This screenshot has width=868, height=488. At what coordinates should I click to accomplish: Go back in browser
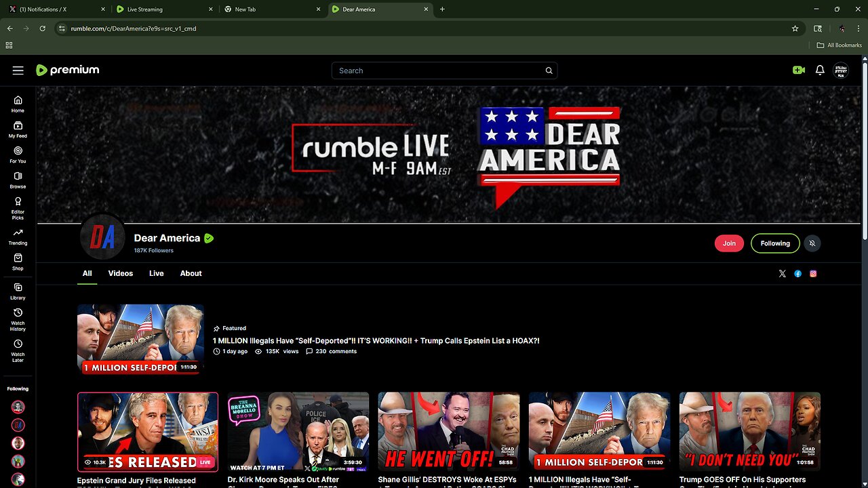pyautogui.click(x=10, y=28)
